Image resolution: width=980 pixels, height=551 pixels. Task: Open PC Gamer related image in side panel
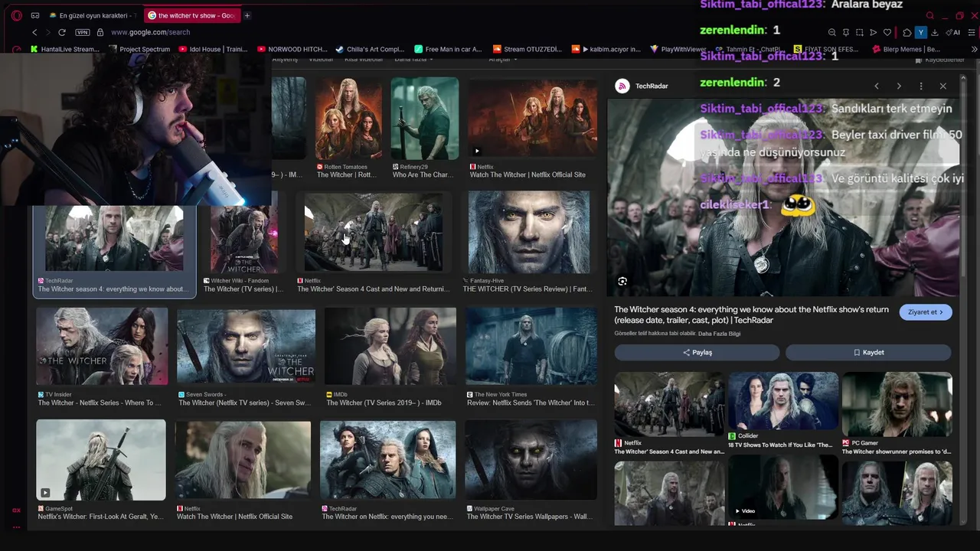pos(897,405)
